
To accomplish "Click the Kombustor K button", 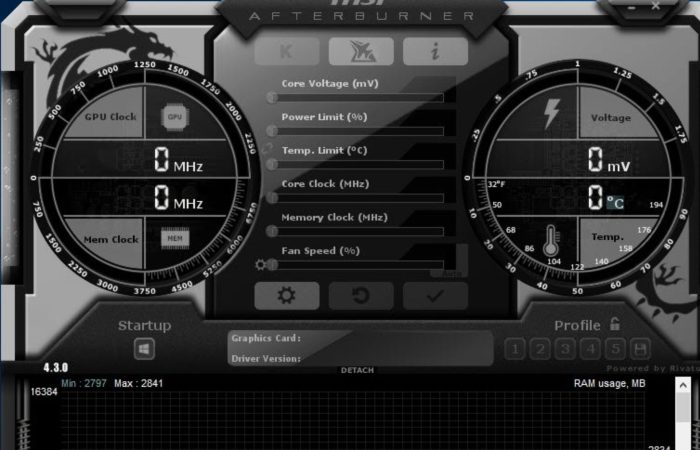I will click(287, 51).
